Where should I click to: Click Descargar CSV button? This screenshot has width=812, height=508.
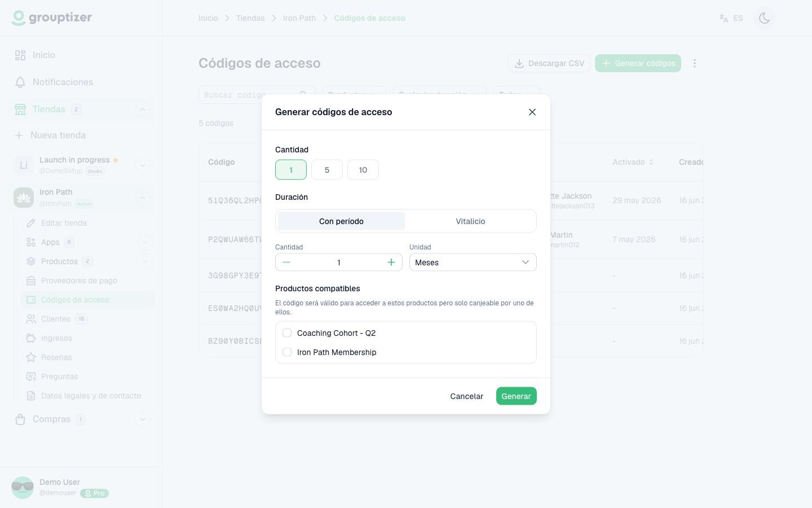[549, 63]
